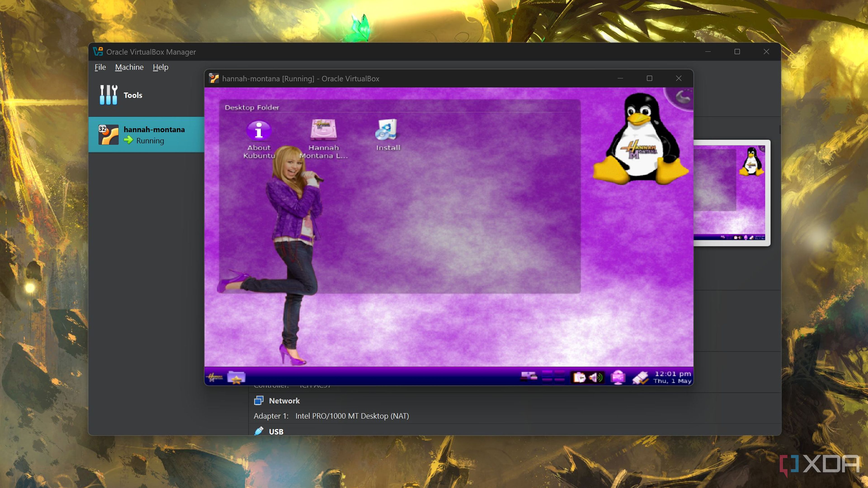The width and height of the screenshot is (868, 488).
Task: Click the Running status arrow icon
Action: click(128, 140)
